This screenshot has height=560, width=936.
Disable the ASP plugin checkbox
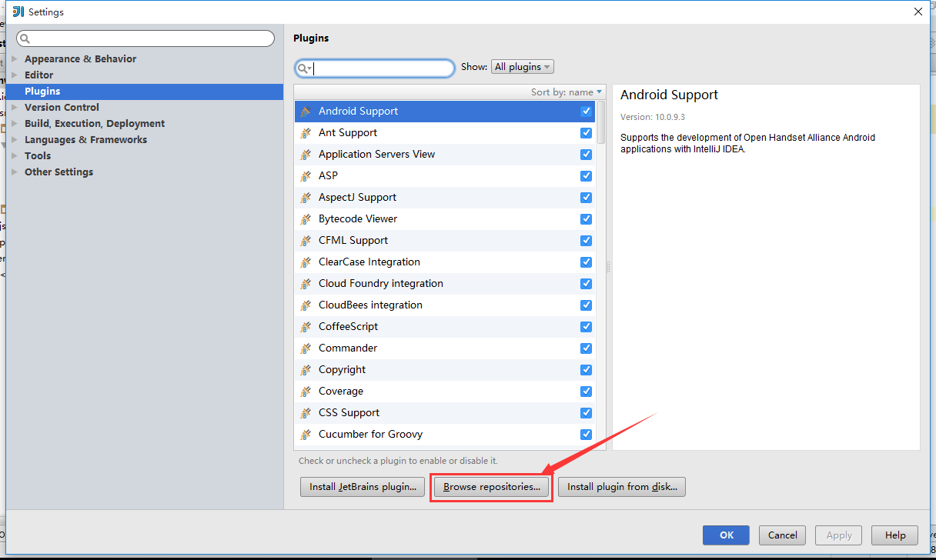(587, 176)
